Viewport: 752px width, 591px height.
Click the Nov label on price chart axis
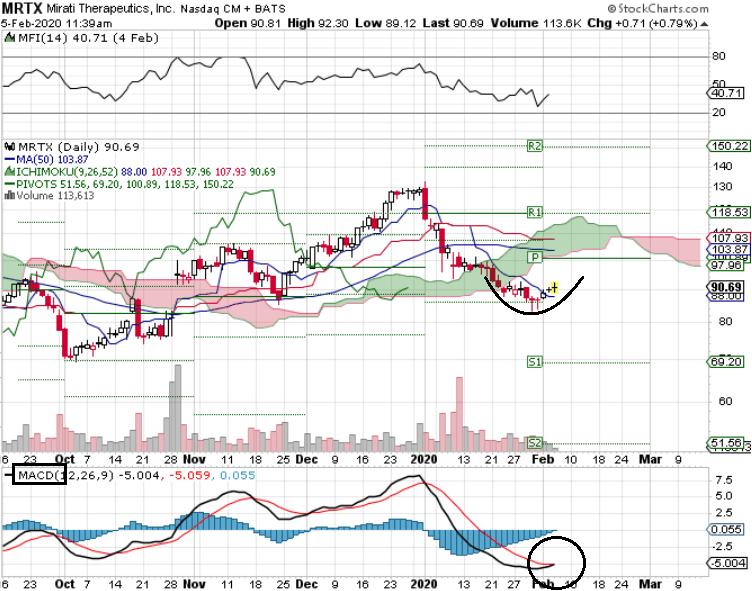[x=194, y=459]
